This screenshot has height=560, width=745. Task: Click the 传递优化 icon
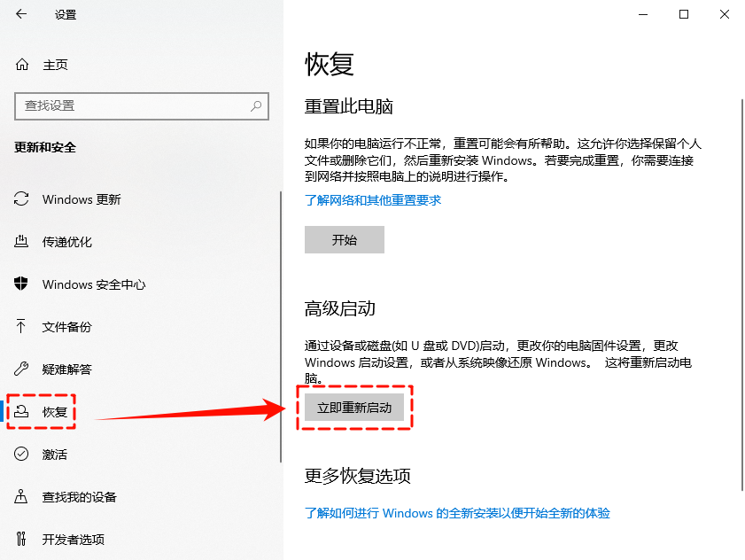coord(21,241)
